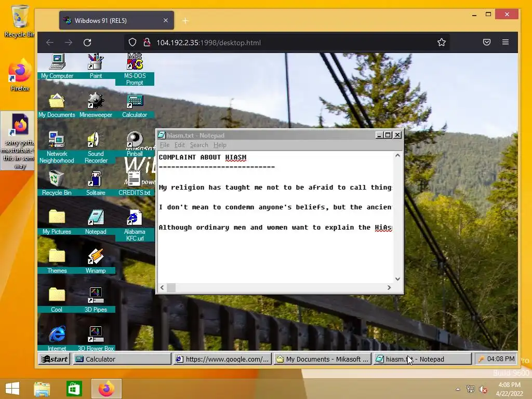Reload the Firefox page
532x399 pixels.
click(87, 43)
